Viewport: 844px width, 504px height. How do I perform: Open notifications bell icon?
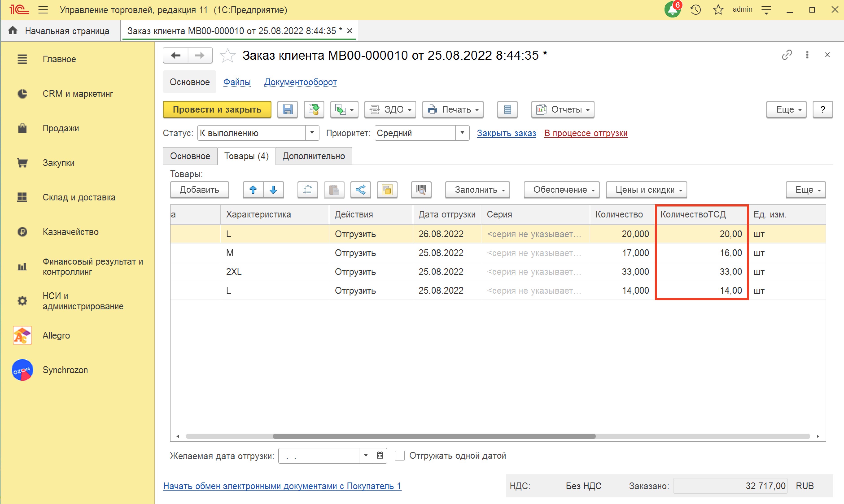672,9
